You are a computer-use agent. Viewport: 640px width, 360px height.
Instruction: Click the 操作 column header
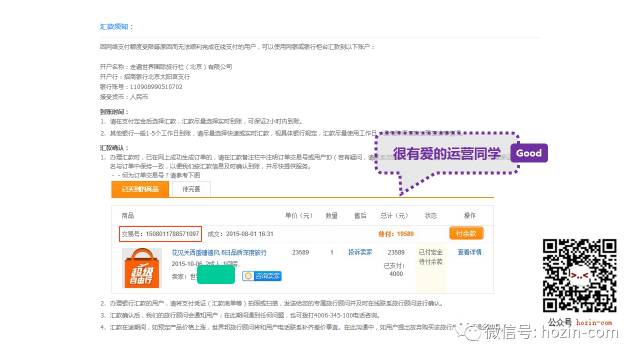point(469,216)
